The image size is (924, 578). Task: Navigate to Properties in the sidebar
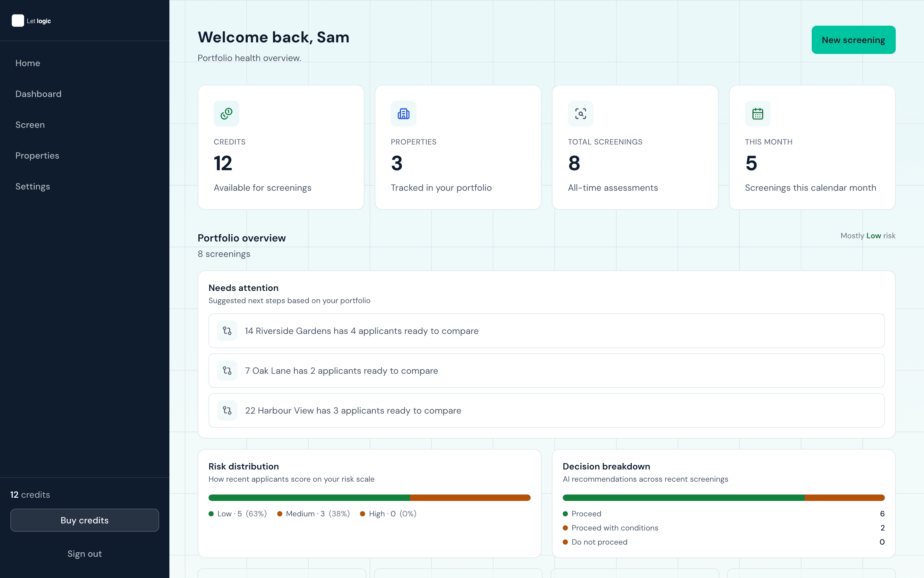(x=38, y=156)
